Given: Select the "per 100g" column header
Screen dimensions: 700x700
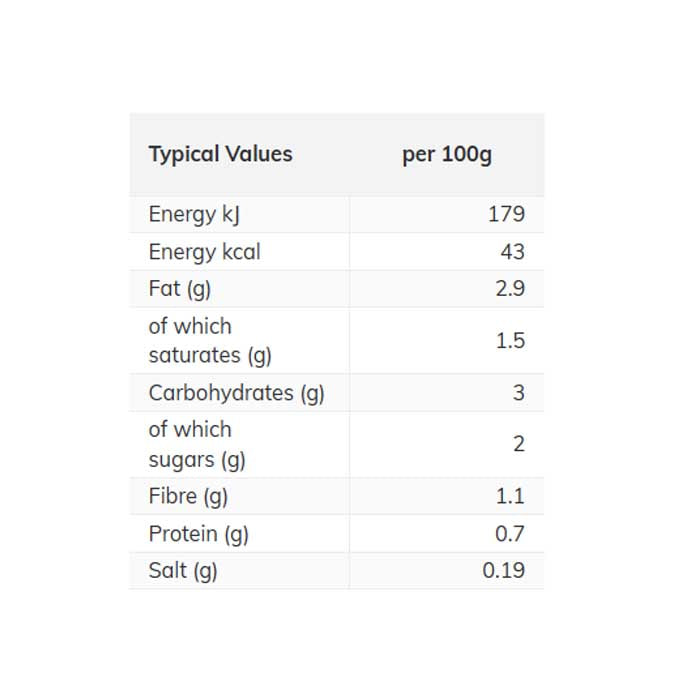Looking at the screenshot, I should pyautogui.click(x=446, y=154).
